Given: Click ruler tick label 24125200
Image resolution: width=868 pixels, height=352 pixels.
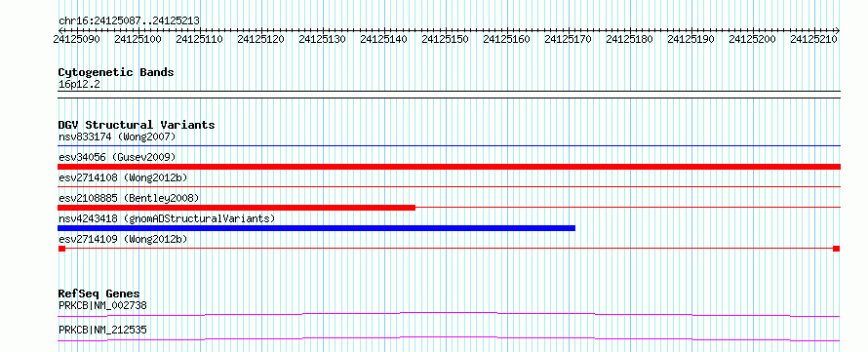Looking at the screenshot, I should point(752,39).
